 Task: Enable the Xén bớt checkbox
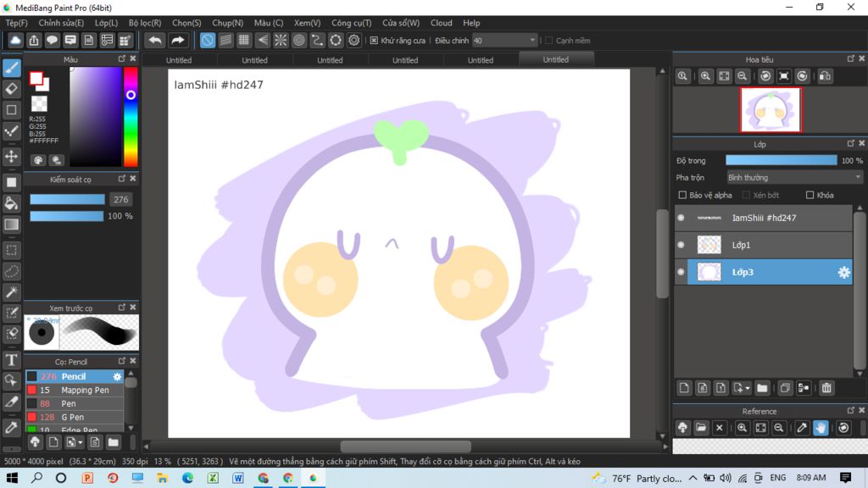click(x=746, y=196)
